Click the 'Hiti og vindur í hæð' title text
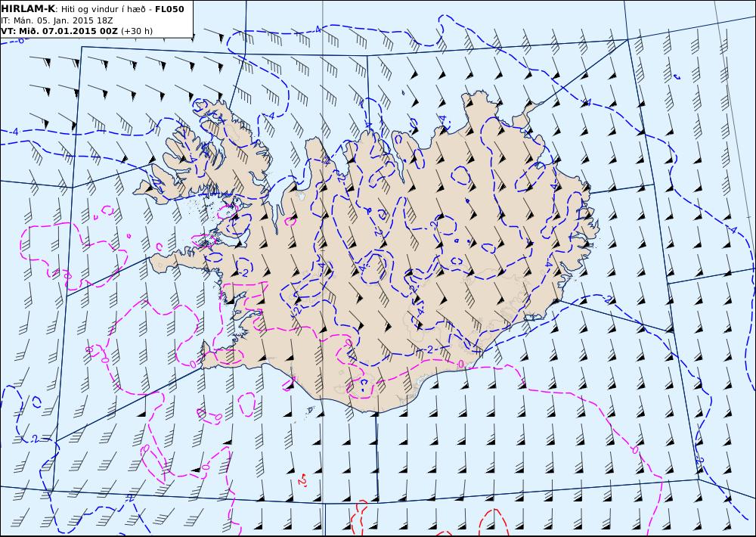This screenshot has width=756, height=537. pos(104,9)
